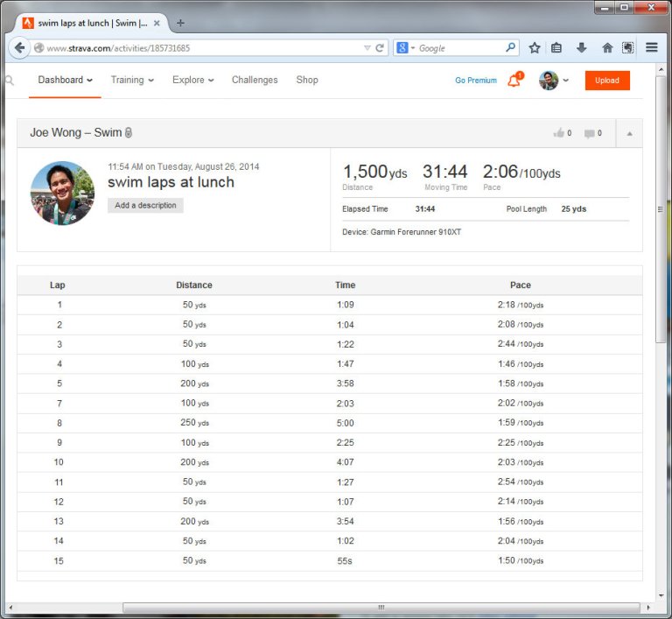Image resolution: width=672 pixels, height=619 pixels.
Task: Click the 2:54 pace in lap 11
Action: pyautogui.click(x=521, y=482)
